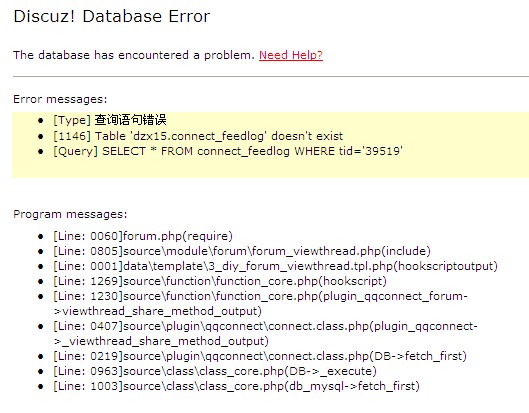Click the SELECT * FROM connect_feedlog query line
Image resolution: width=529 pixels, height=413 pixels.
point(228,151)
